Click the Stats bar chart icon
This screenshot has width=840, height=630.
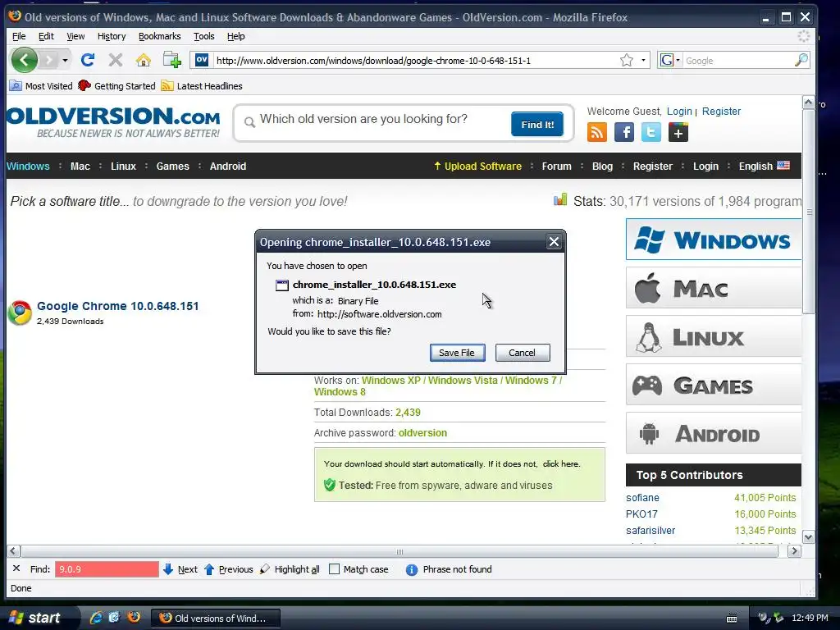pyautogui.click(x=559, y=200)
